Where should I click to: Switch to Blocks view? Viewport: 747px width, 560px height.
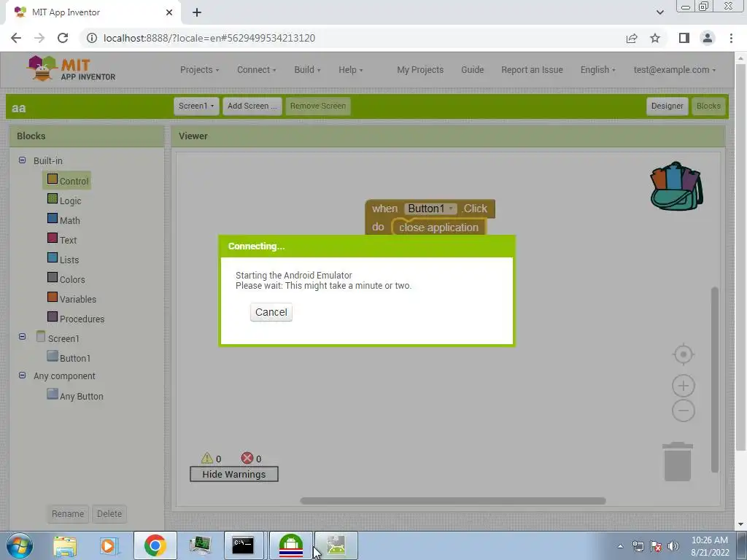pyautogui.click(x=708, y=106)
